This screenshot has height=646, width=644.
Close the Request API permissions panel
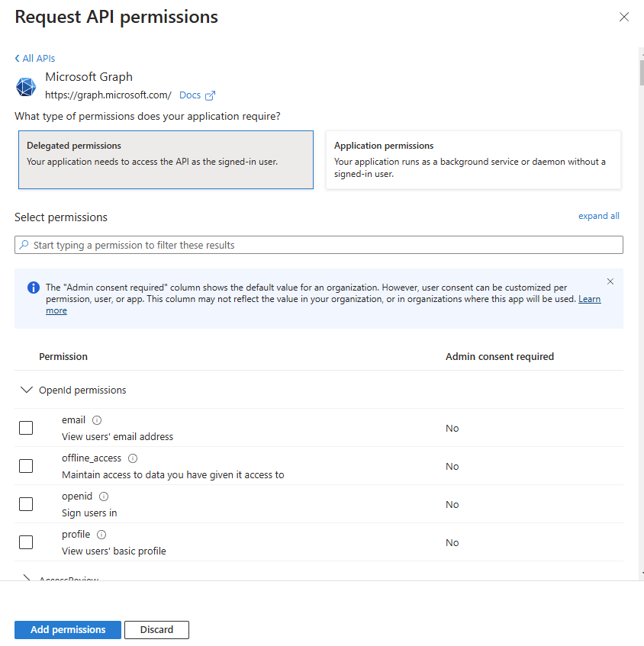pos(624,17)
